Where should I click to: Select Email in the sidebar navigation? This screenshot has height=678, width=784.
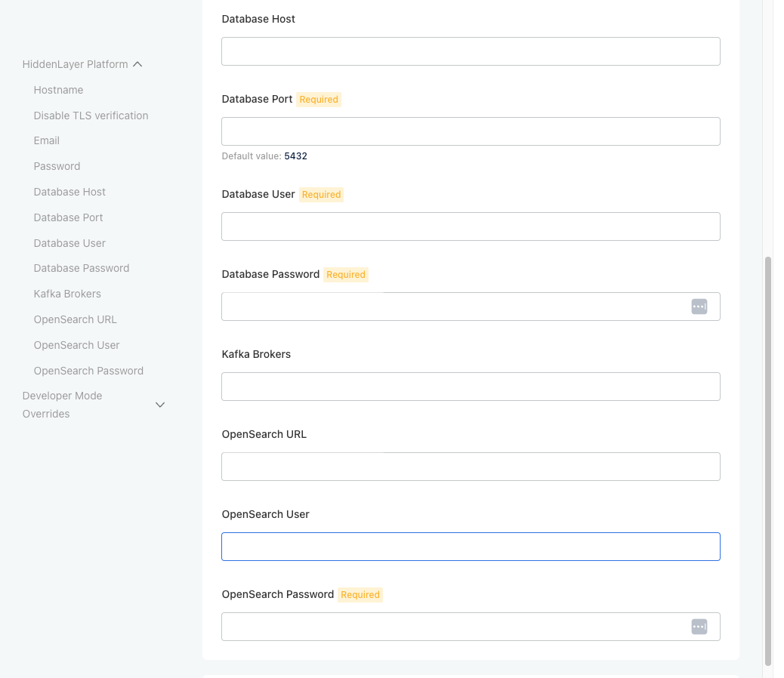(x=46, y=140)
